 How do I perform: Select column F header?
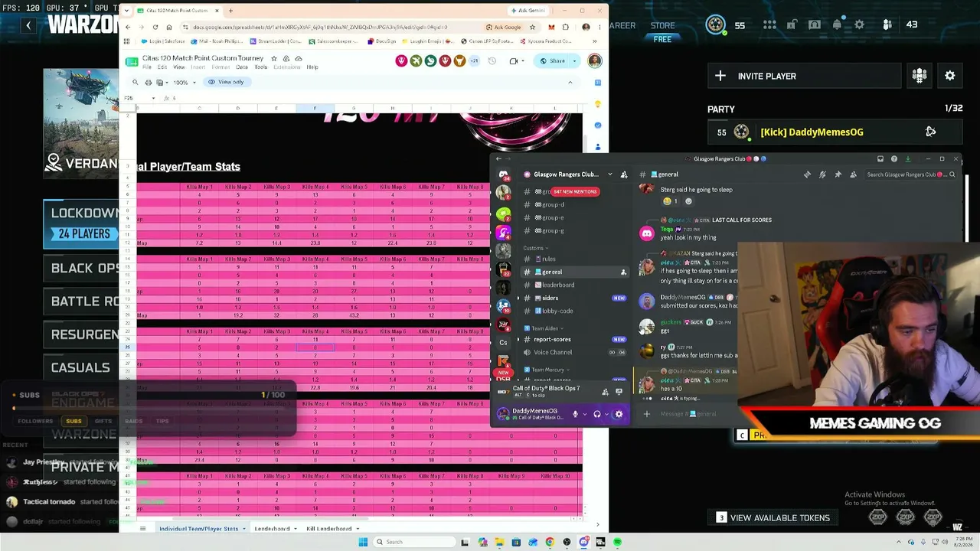[315, 108]
